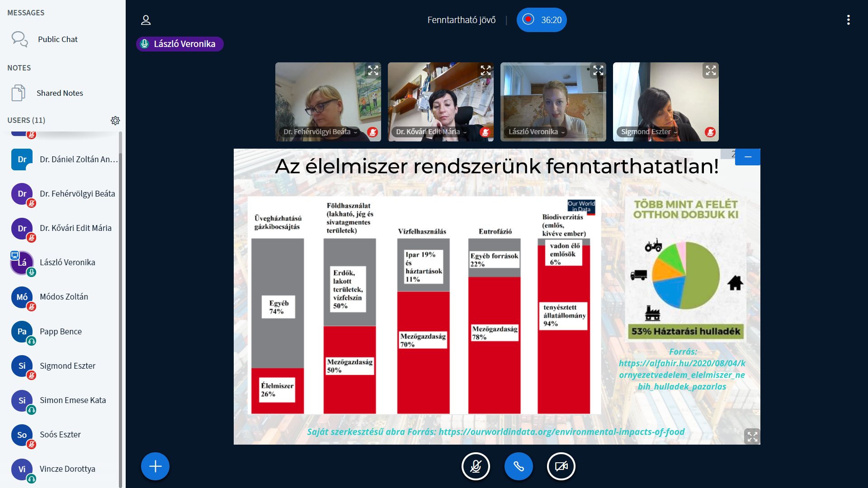Click the blue plus actions button
Viewport: 868px width, 488px height.
pos(155,466)
